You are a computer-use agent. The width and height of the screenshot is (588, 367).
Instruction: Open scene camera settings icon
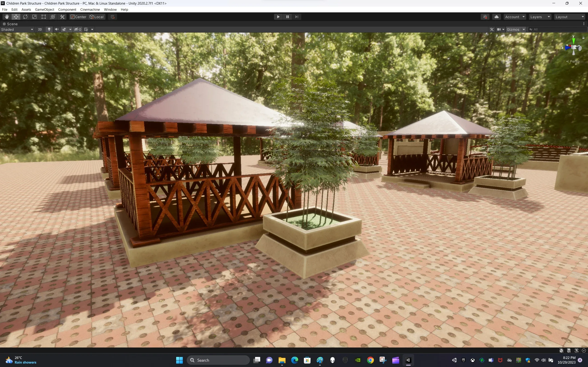pyautogui.click(x=500, y=29)
